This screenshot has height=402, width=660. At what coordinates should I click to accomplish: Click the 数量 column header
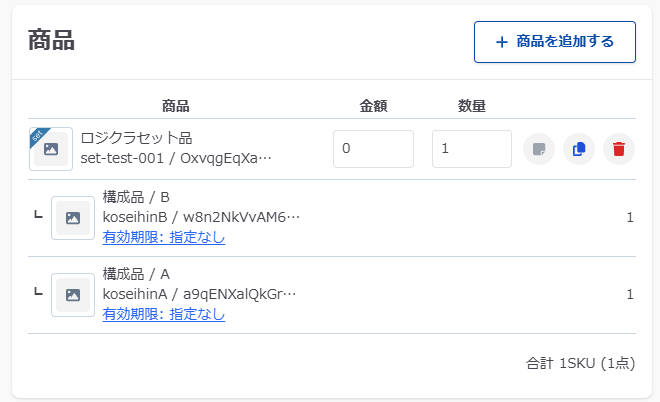tap(472, 105)
